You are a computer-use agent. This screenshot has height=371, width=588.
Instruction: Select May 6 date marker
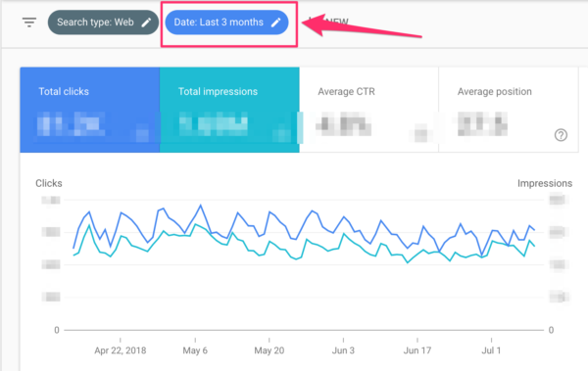195,350
